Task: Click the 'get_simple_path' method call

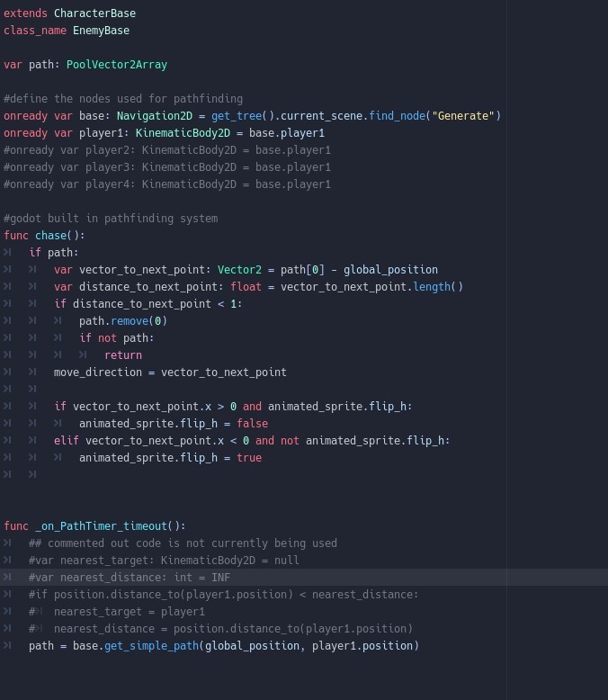Action: pyautogui.click(x=151, y=646)
